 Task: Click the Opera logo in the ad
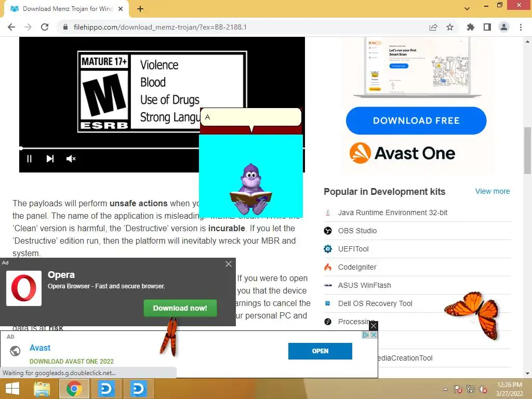[24, 288]
